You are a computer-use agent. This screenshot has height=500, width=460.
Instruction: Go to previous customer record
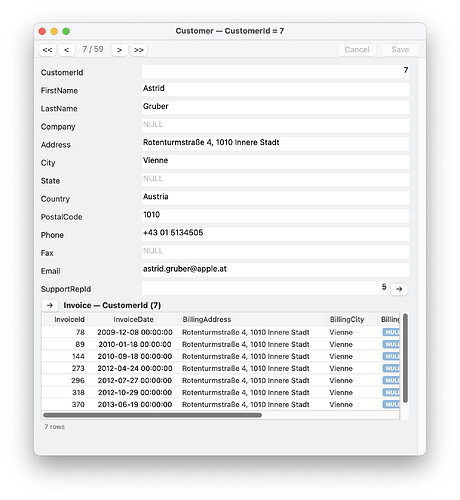67,50
